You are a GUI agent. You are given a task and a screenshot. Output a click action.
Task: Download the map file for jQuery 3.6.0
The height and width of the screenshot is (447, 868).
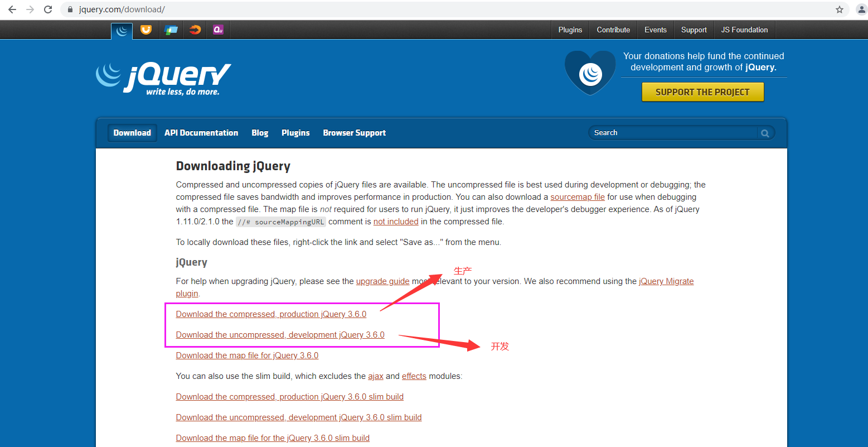pos(247,355)
